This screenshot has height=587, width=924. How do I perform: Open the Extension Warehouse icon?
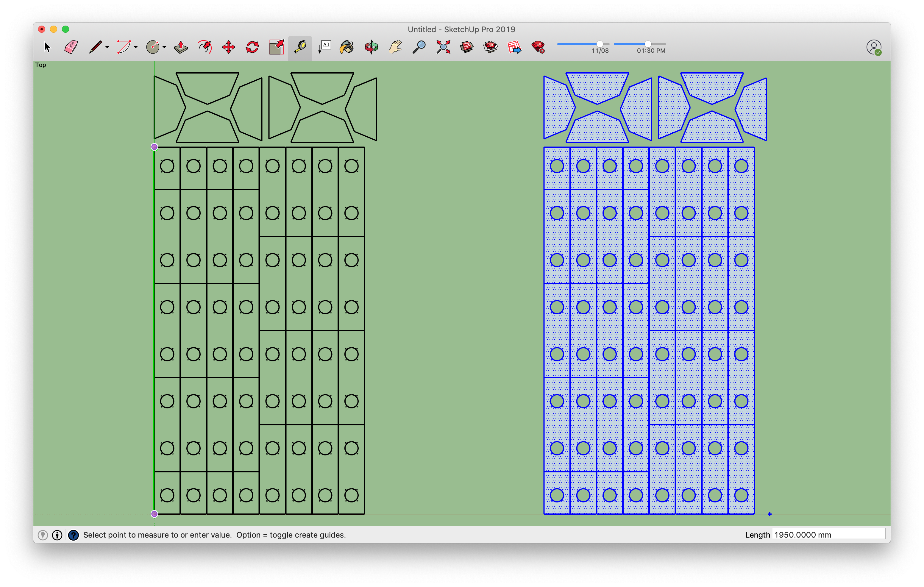pyautogui.click(x=490, y=47)
